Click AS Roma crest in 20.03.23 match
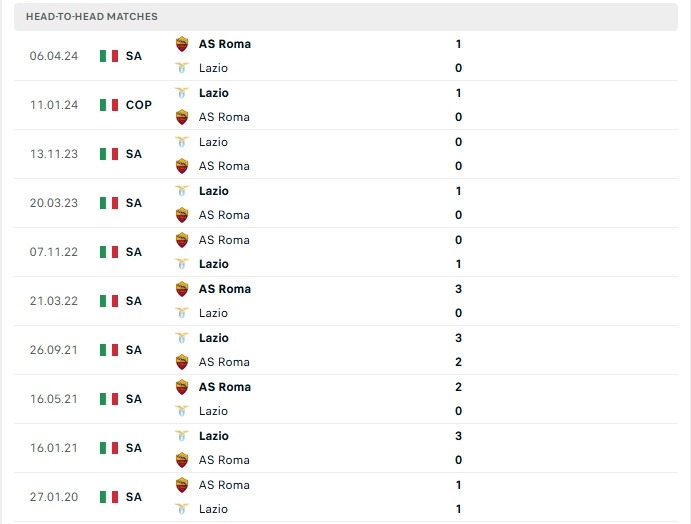Image resolution: width=691 pixels, height=524 pixels. [182, 215]
